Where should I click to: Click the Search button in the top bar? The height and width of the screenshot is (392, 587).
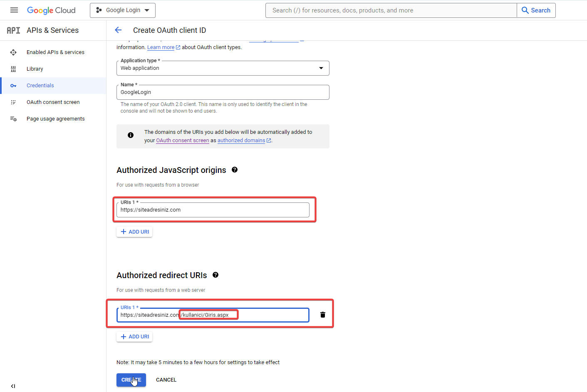pos(536,10)
